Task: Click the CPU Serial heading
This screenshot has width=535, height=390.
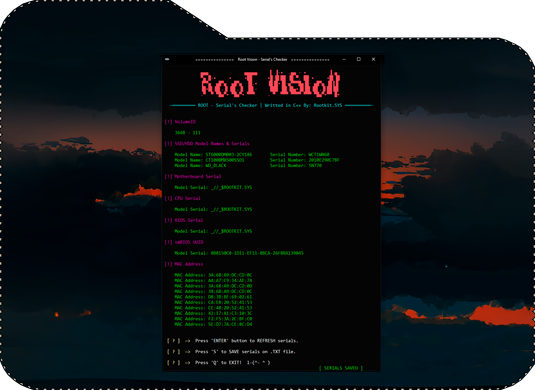Action: point(188,198)
